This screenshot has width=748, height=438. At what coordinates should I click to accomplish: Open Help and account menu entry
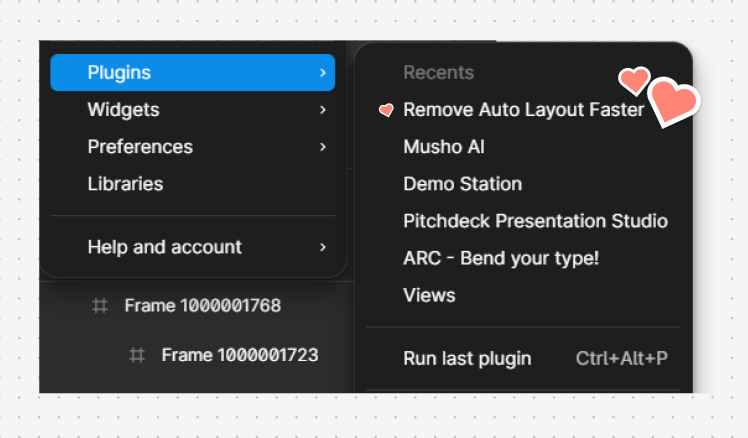[192, 247]
